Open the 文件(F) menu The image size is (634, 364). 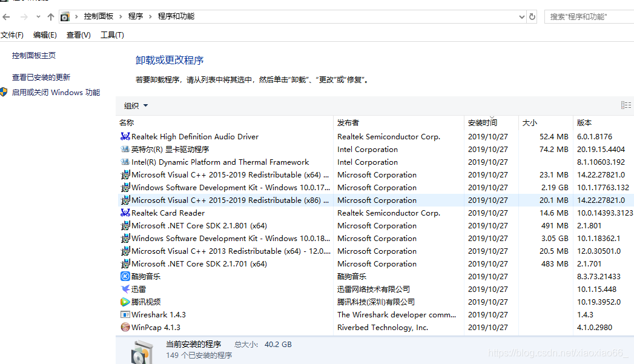tap(12, 35)
